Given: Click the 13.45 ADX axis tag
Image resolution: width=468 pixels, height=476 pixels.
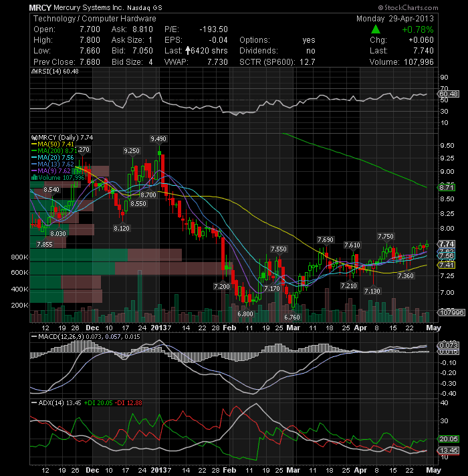Looking at the screenshot, I should (x=448, y=450).
